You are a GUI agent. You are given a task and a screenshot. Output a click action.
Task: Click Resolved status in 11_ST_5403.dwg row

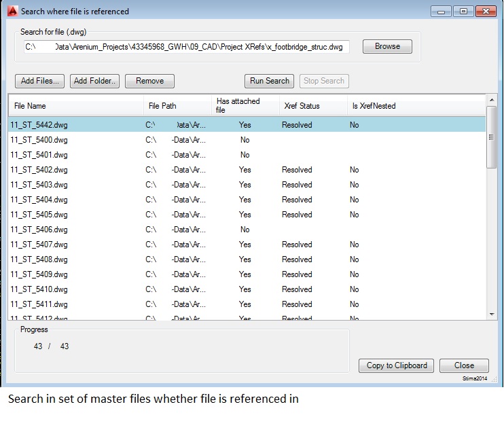click(297, 185)
